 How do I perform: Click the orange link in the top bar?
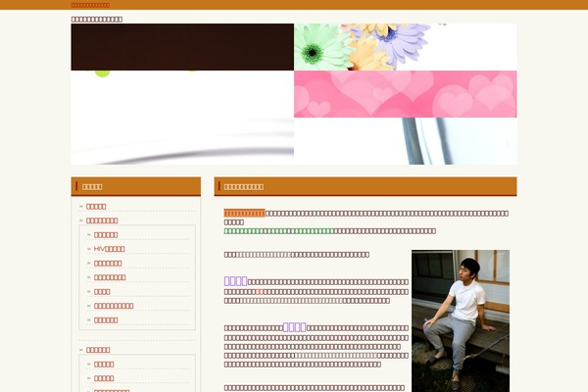[x=90, y=5]
